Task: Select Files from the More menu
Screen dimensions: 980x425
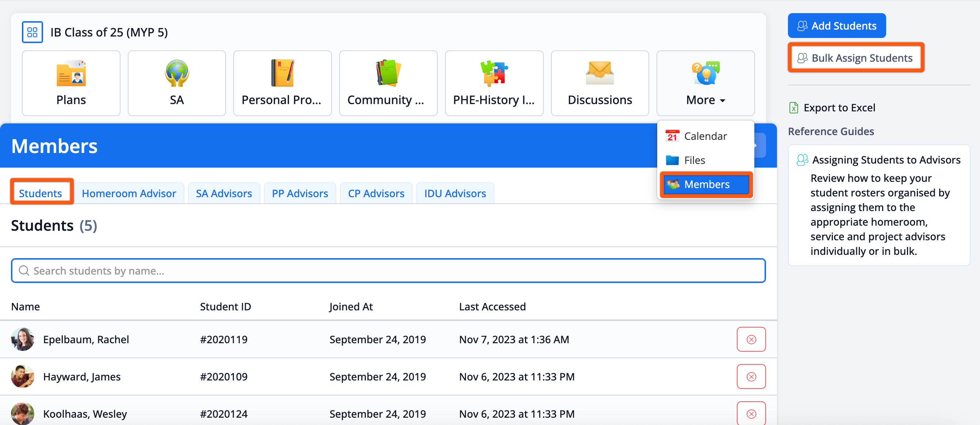Action: coord(706,160)
